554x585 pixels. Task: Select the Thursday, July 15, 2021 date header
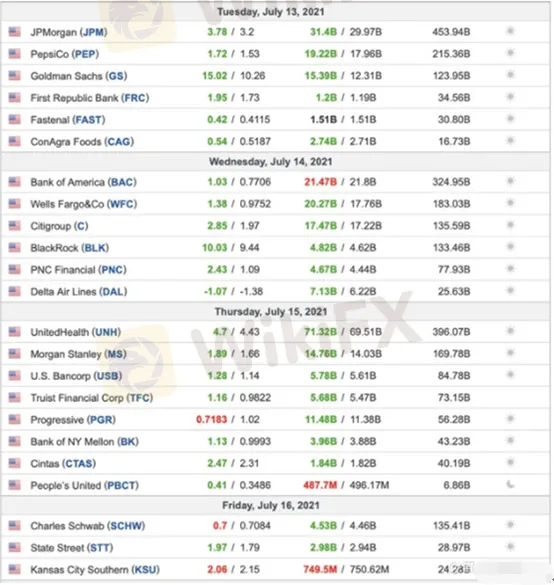click(x=271, y=312)
